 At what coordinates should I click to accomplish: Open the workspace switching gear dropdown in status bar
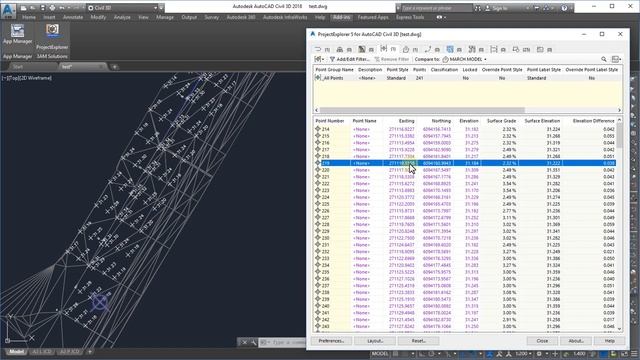tap(541, 354)
